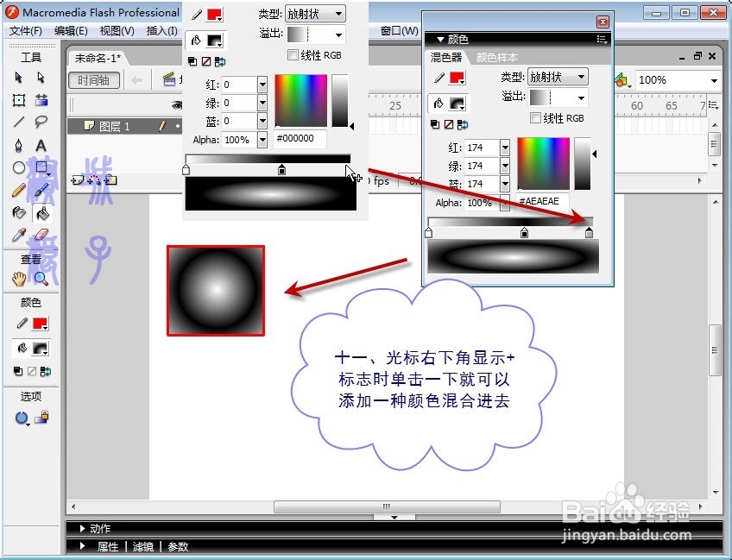The width and height of the screenshot is (732, 560).
Task: Collapse the 颜色 panel with its triangle
Action: coord(441,39)
